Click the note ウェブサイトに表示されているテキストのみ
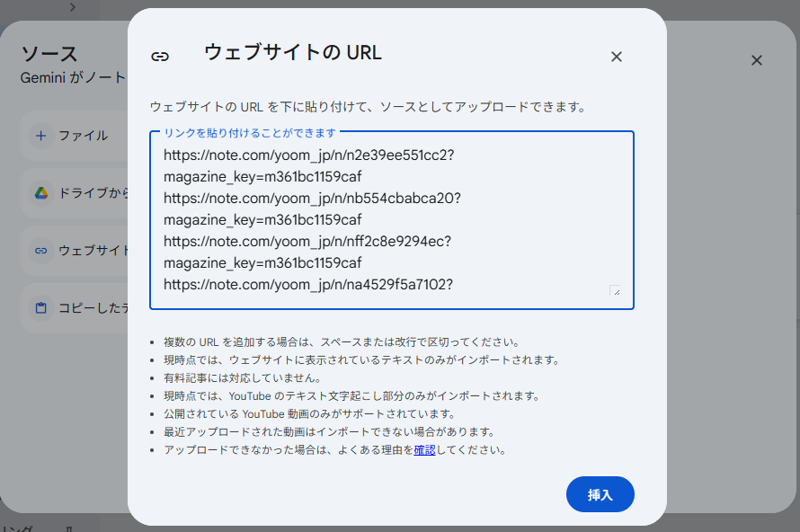Viewport: 800px width, 532px height. coord(361,360)
